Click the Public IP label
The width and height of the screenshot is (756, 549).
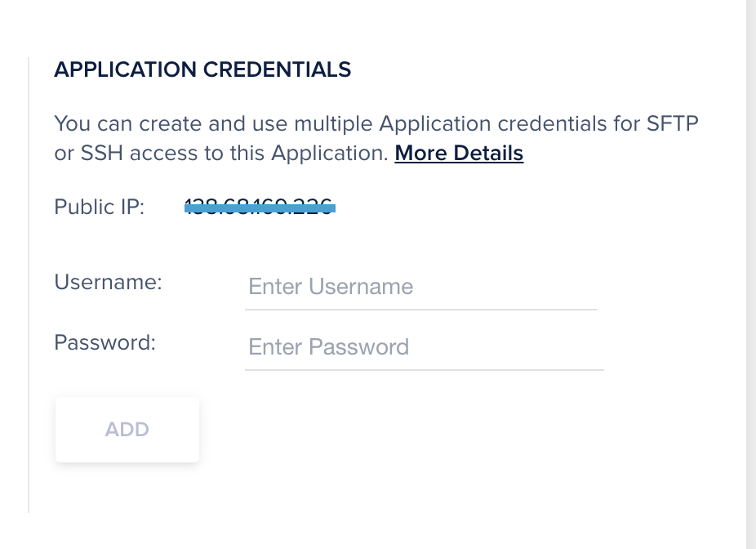click(x=98, y=207)
